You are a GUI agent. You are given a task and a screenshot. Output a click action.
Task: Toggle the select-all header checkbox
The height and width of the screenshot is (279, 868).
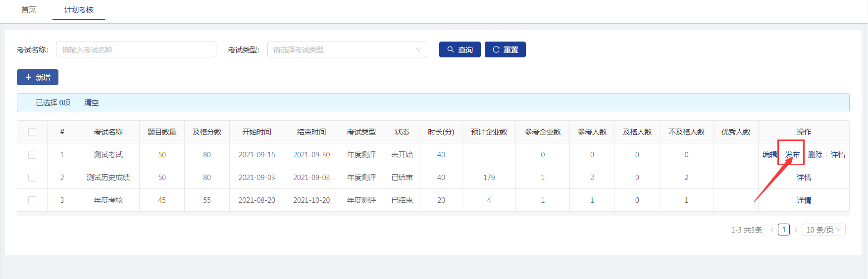(x=32, y=132)
